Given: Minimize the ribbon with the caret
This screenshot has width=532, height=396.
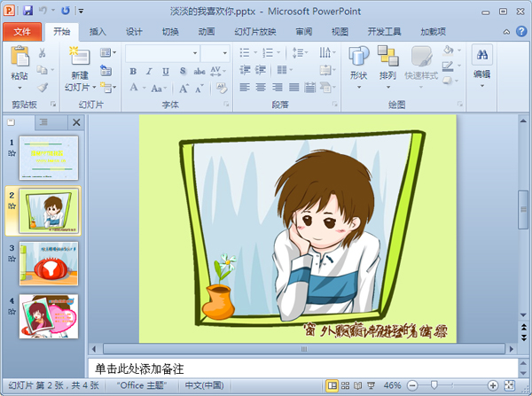Looking at the screenshot, I should (506, 32).
